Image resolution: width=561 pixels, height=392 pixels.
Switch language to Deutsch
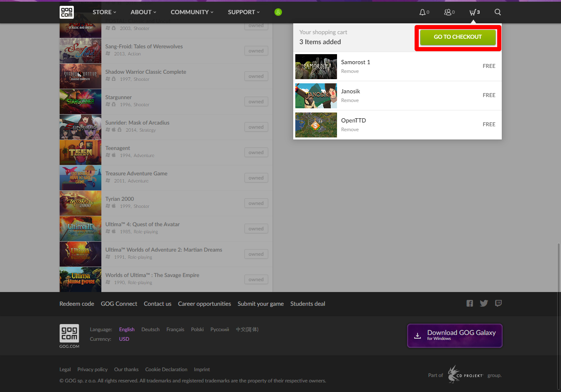[150, 330]
